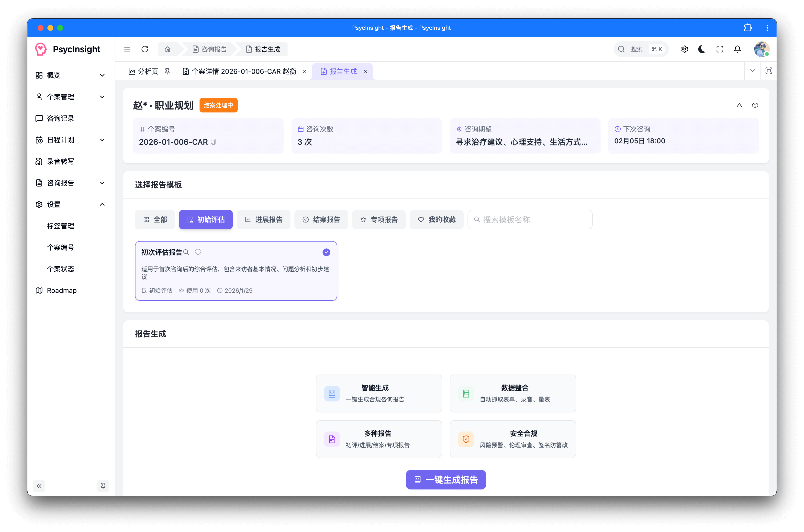Click the 一键生成报告 button
Viewport: 804px width, 532px height.
446,479
